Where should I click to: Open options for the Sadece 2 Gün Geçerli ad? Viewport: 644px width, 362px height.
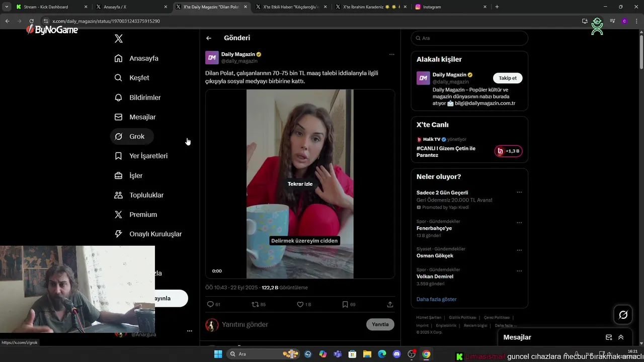pyautogui.click(x=519, y=193)
